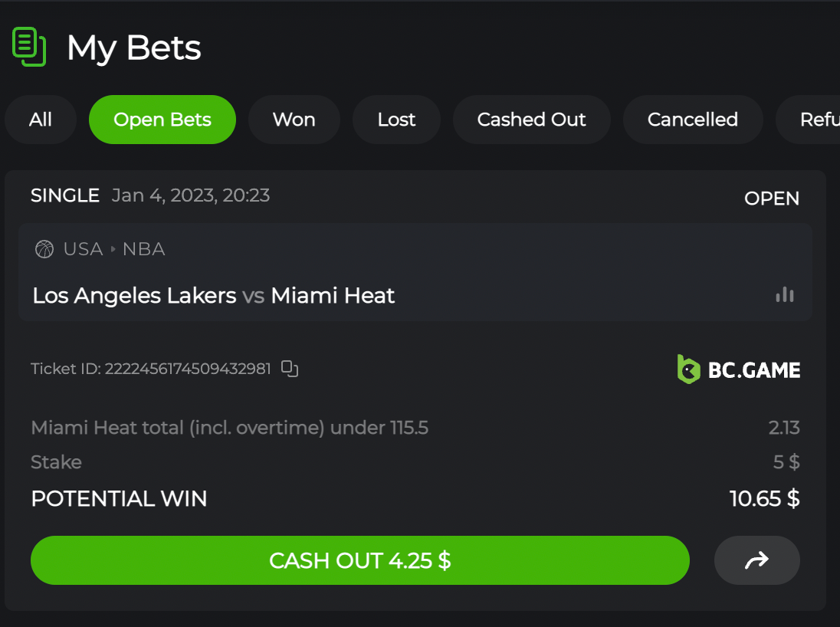Click the basketball sport icon
Viewport: 840px width, 627px height.
pos(44,249)
